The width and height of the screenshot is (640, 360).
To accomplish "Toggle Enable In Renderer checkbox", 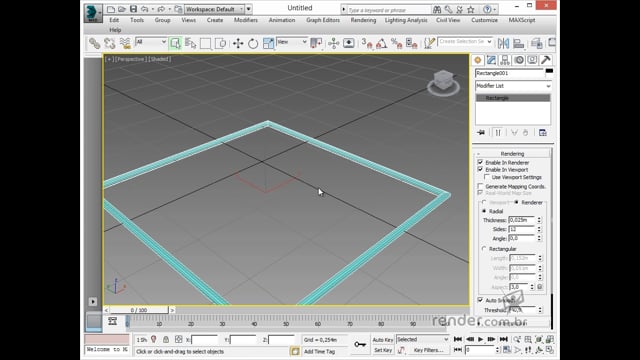I will pos(480,162).
